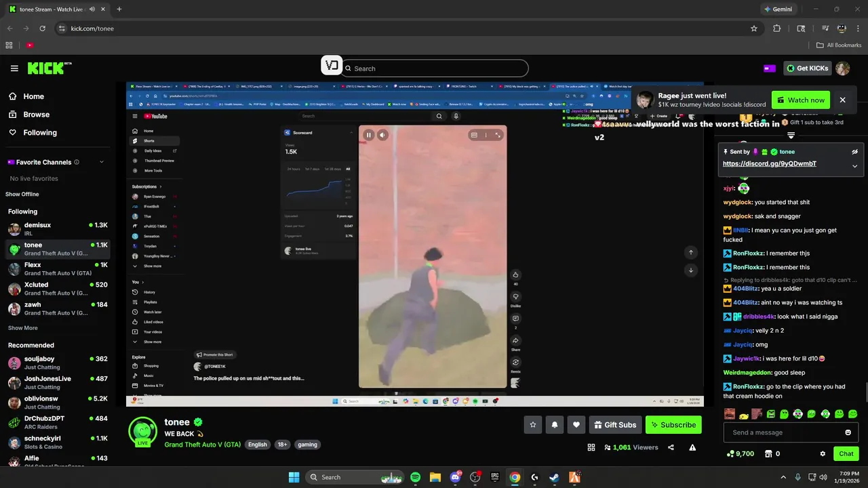Screen dimensions: 868x488
Task: Toggle Show Offline channels
Action: (x=22, y=195)
